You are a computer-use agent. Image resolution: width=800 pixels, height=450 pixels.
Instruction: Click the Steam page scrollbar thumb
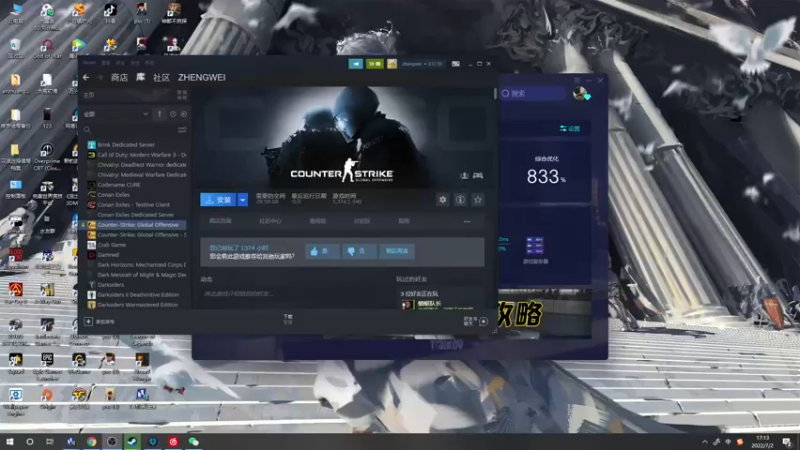pos(495,94)
